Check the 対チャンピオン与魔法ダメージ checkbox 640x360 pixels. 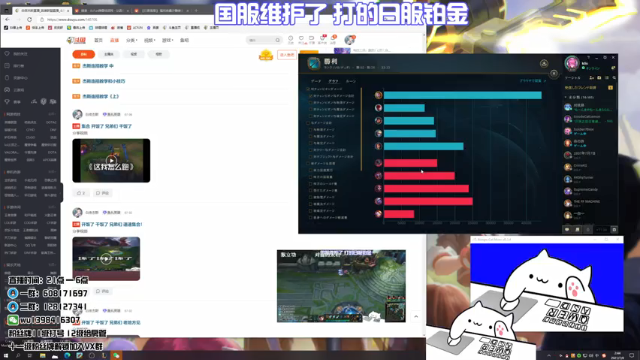click(311, 109)
